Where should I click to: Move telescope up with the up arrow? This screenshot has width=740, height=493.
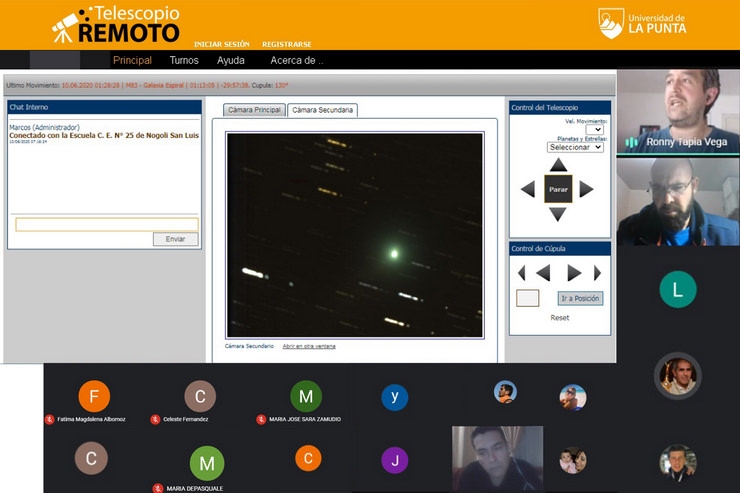pos(558,165)
